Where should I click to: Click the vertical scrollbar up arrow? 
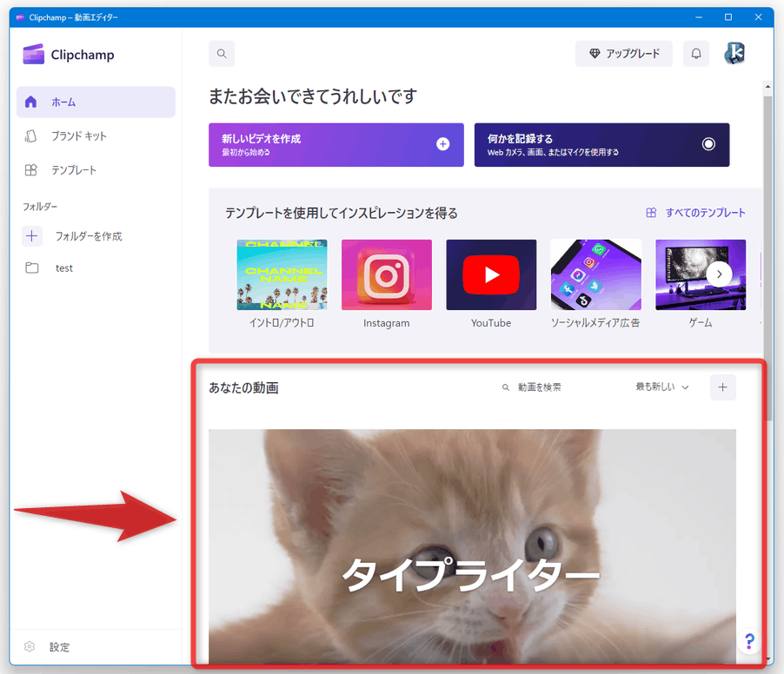768,87
